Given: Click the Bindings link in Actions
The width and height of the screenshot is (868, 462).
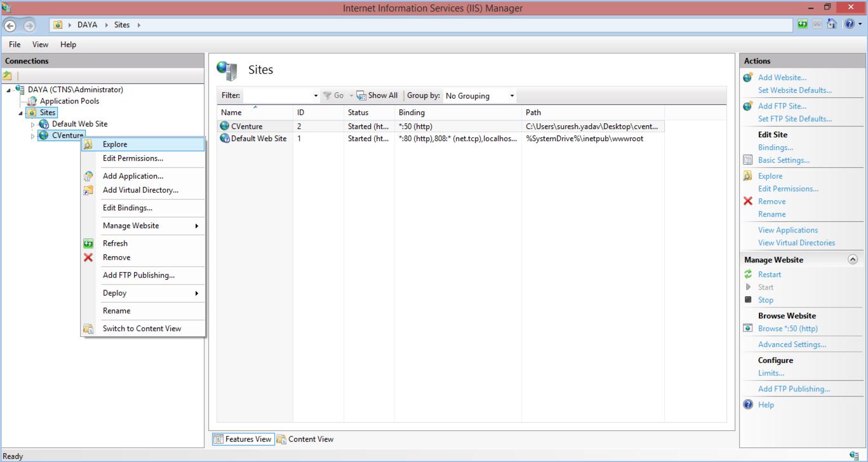Looking at the screenshot, I should pos(775,147).
